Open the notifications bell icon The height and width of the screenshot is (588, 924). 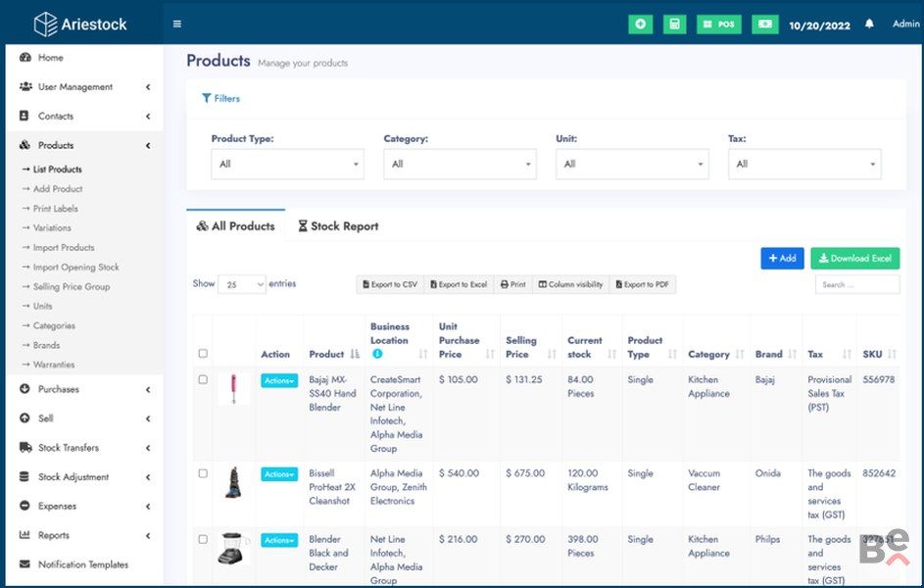pos(868,24)
